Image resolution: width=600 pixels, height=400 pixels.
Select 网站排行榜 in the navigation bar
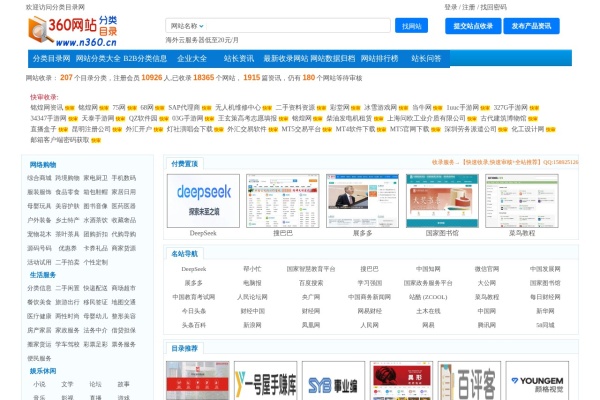point(380,59)
